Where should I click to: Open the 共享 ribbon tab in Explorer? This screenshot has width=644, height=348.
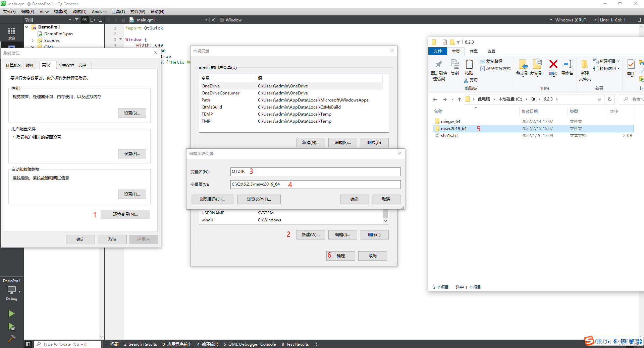[x=473, y=51]
